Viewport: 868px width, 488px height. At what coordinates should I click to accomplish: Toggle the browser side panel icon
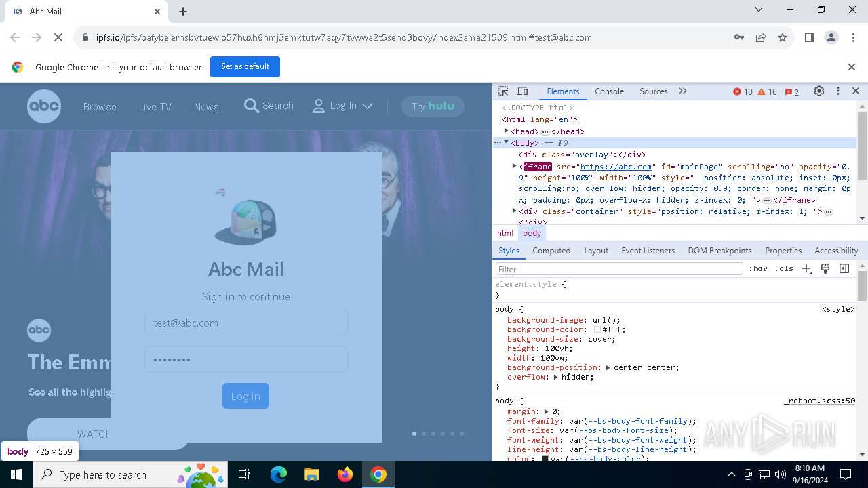[809, 37]
